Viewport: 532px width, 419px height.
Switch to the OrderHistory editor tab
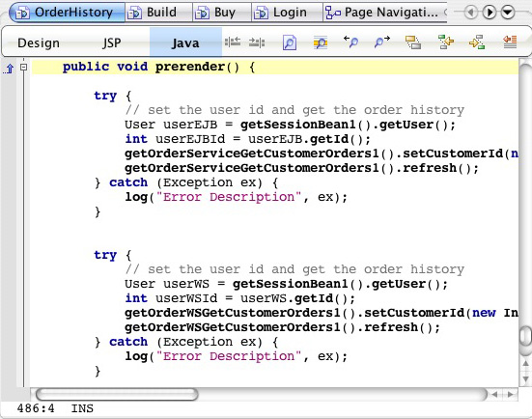click(67, 13)
